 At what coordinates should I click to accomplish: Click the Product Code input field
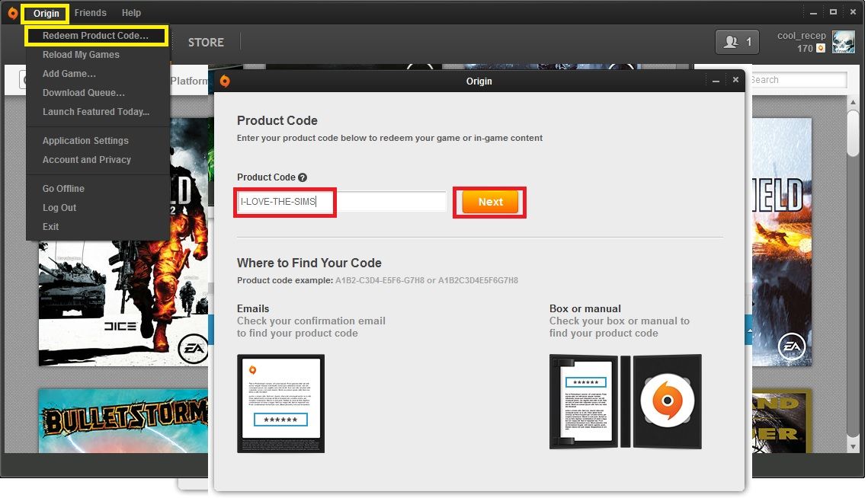[x=341, y=202]
